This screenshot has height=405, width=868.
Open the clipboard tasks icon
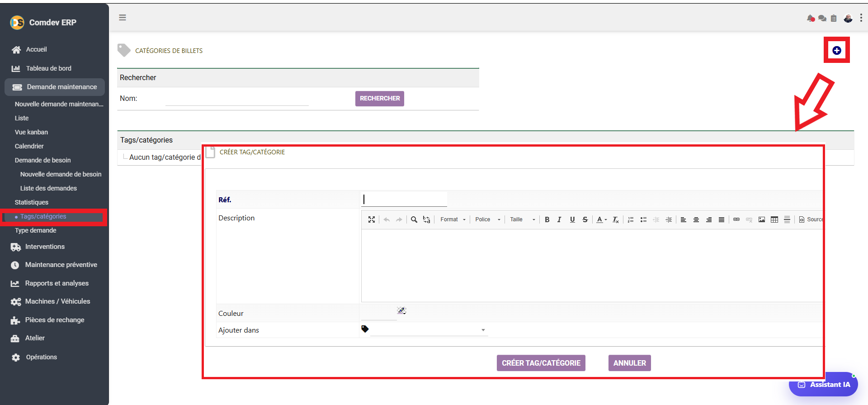pyautogui.click(x=834, y=18)
